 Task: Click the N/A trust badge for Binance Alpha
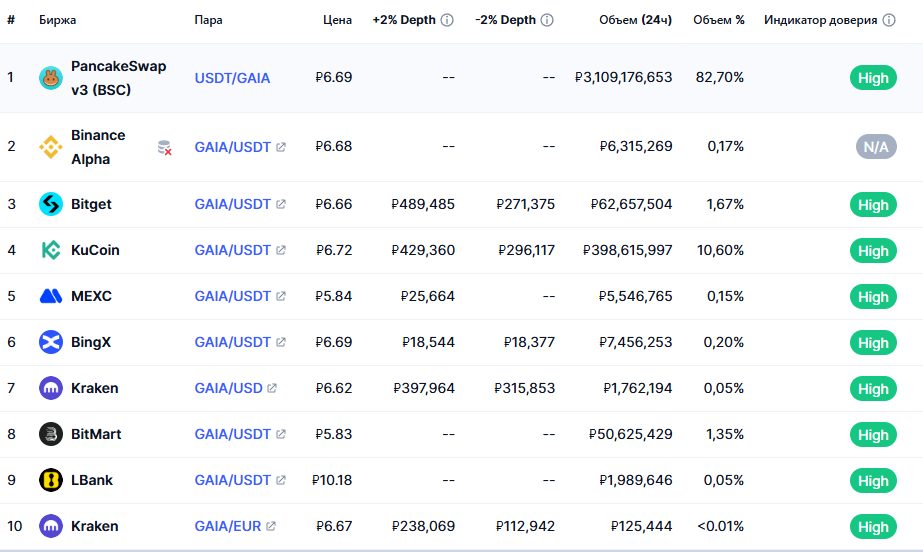click(875, 147)
